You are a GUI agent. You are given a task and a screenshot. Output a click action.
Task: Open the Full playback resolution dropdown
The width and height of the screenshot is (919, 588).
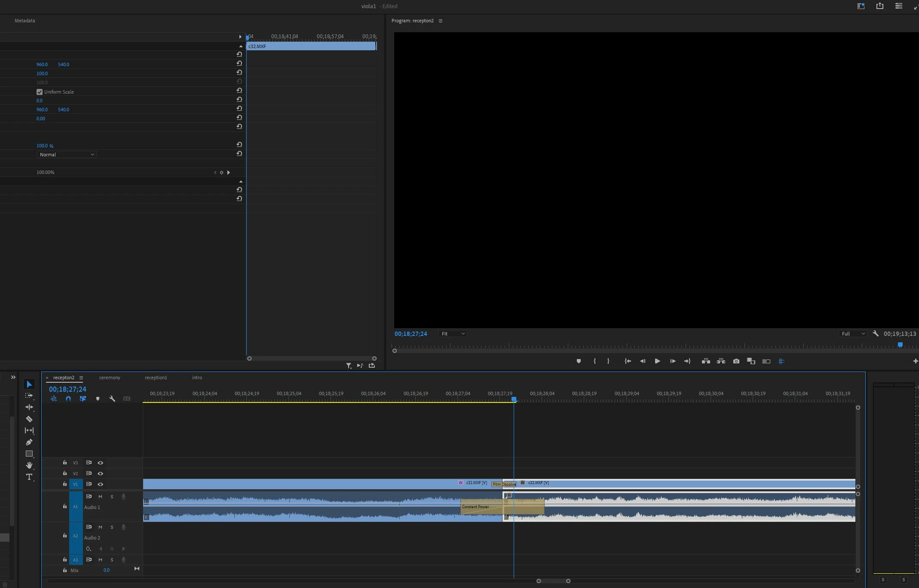[852, 334]
